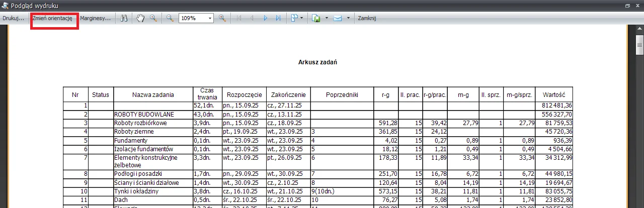Click the binoculars search icon

tap(124, 18)
